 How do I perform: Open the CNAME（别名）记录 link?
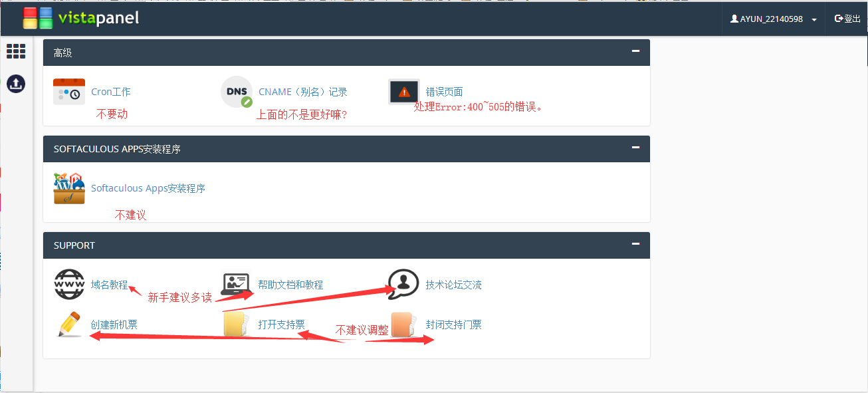303,92
